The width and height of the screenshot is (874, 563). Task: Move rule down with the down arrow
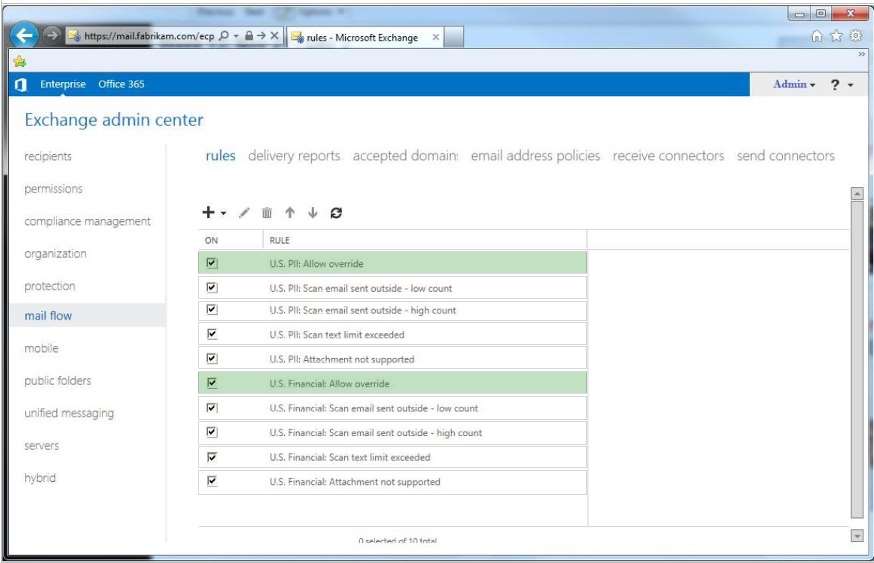pos(313,212)
